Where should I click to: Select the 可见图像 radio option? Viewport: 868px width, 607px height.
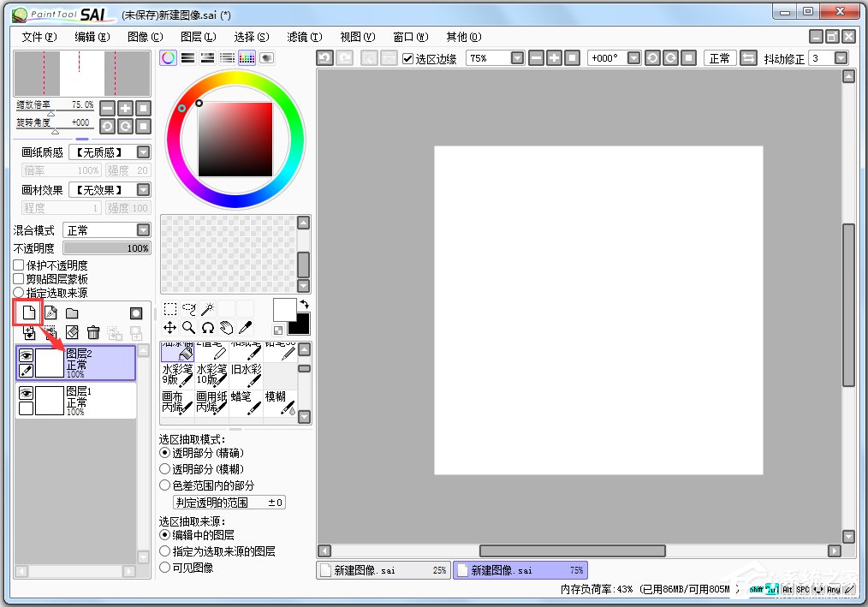[x=165, y=568]
